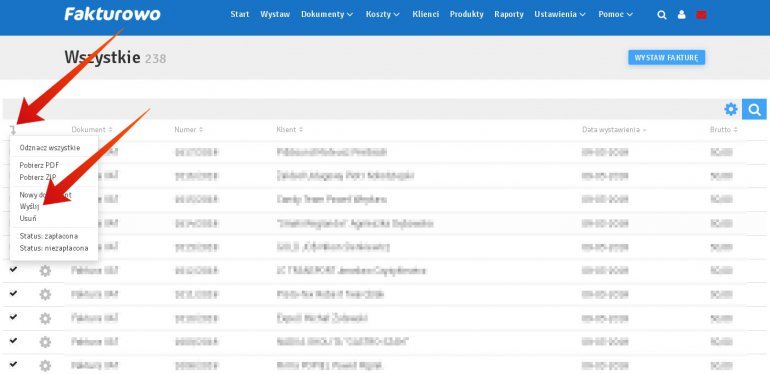This screenshot has height=374, width=770.
Task: Sort by Data wystawienia column
Action: (614, 130)
